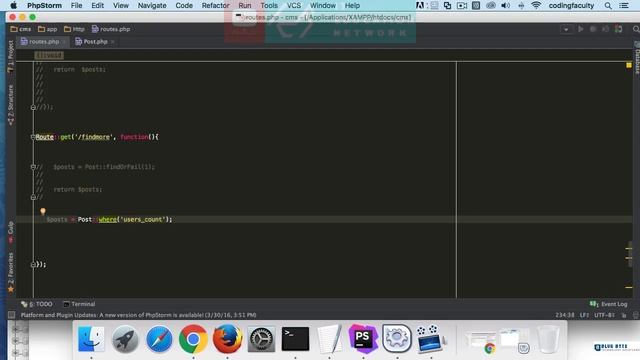Click the UTF-8 encoding selector
This screenshot has width=640, height=360.
pos(604,315)
